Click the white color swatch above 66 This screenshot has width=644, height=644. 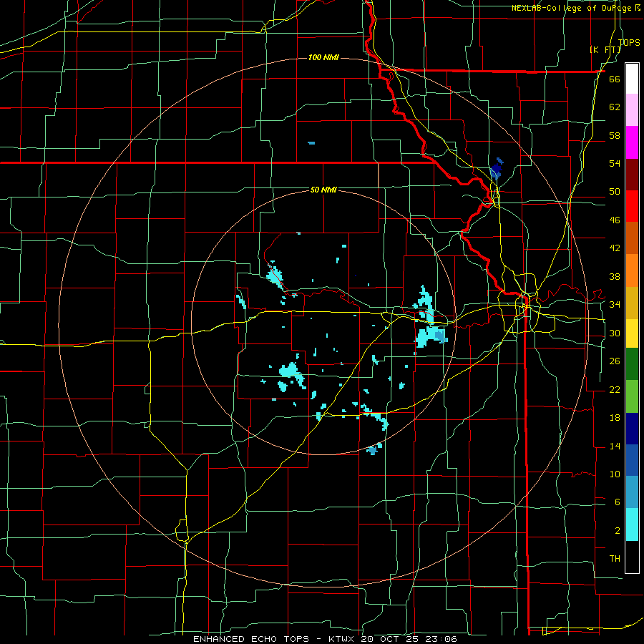pos(632,79)
